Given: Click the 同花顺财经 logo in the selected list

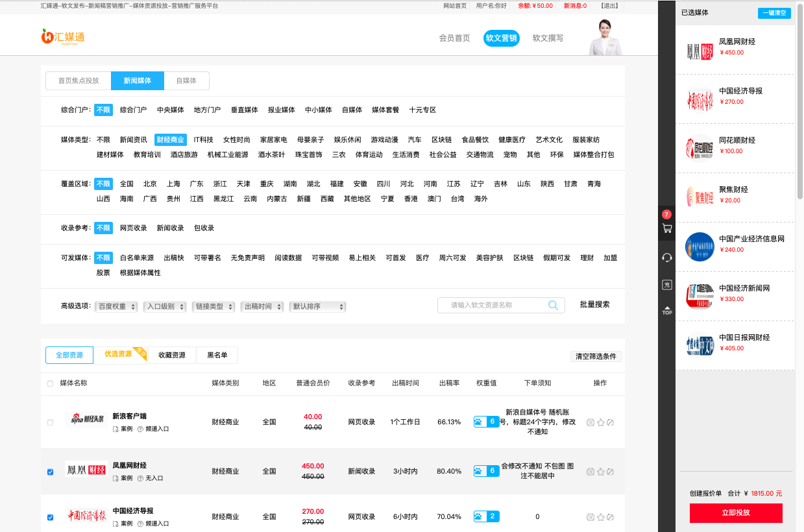Looking at the screenshot, I should (x=700, y=148).
